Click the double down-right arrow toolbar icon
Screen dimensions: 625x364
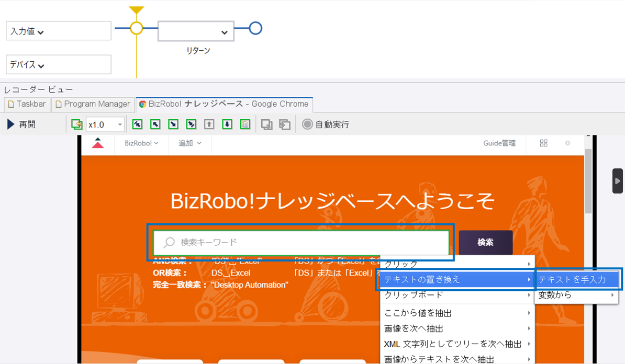click(x=192, y=124)
